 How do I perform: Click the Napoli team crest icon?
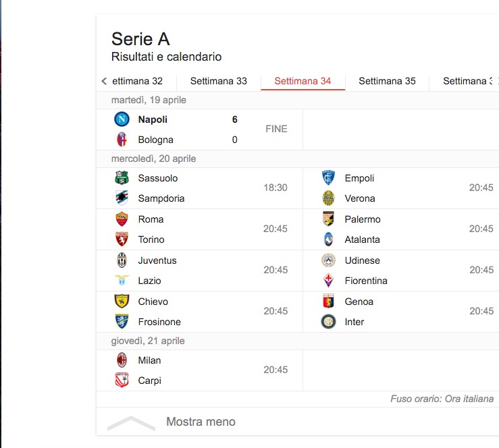122,119
